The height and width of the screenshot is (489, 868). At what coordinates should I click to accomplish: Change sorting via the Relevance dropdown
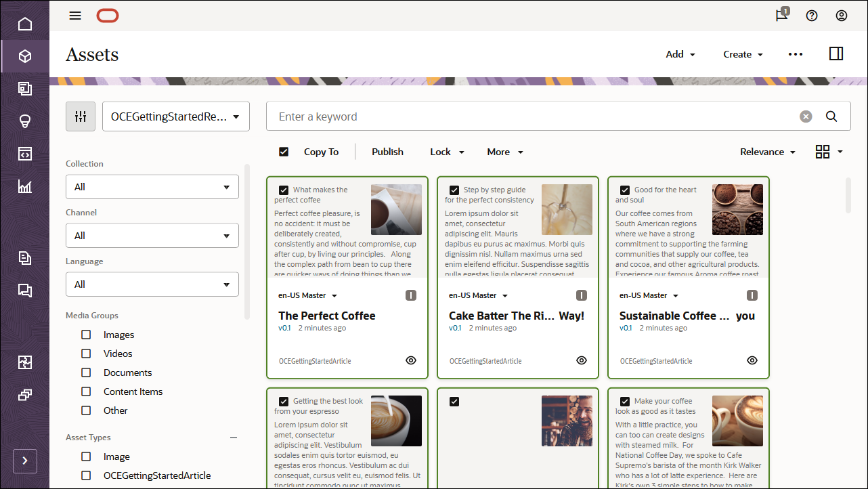tap(767, 152)
